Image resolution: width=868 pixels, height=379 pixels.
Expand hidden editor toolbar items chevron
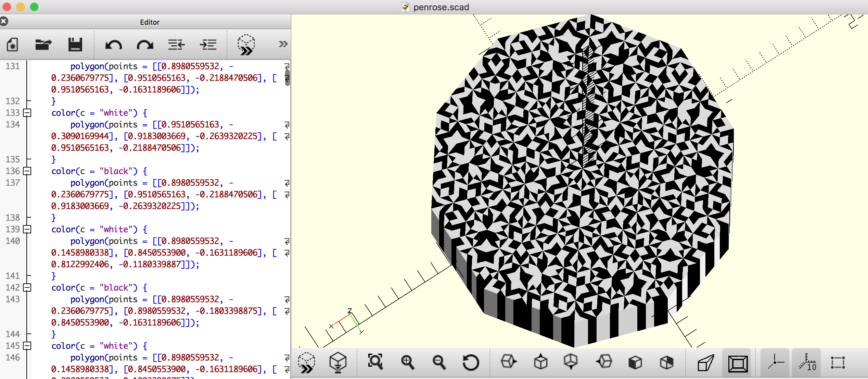click(x=283, y=45)
